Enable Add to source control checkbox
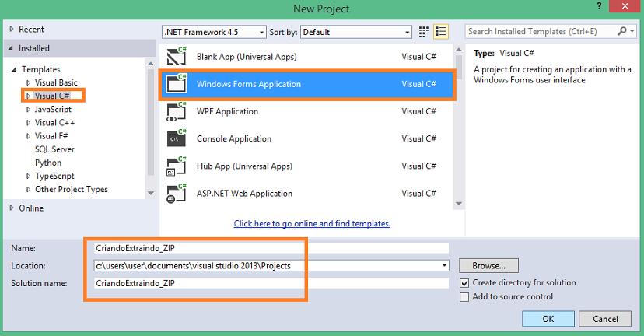Image resolution: width=644 pixels, height=336 pixels. [464, 297]
